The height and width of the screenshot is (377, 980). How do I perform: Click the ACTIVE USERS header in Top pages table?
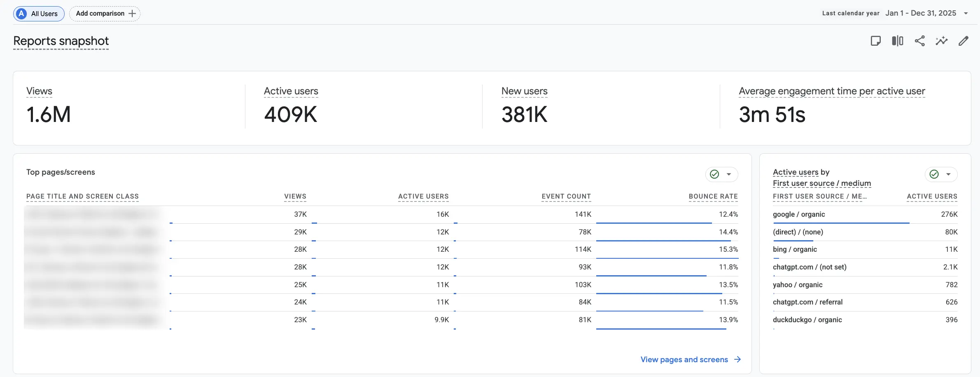423,197
